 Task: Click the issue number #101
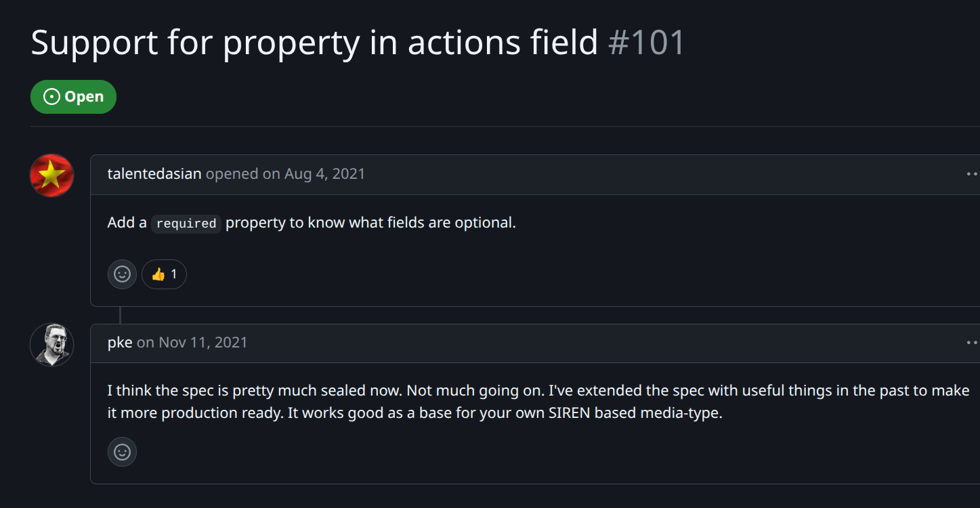click(x=647, y=43)
